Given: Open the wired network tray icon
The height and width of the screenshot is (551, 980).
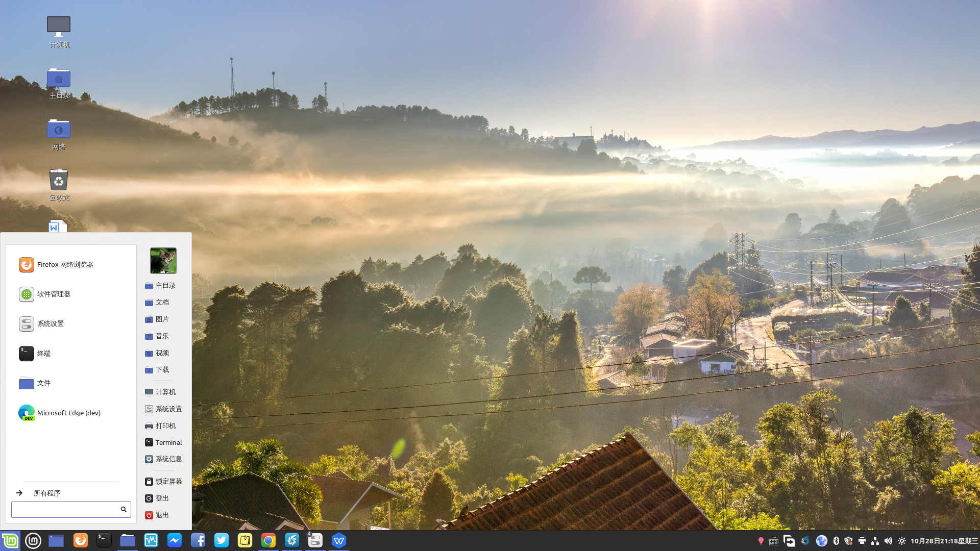Looking at the screenshot, I should coord(875,541).
